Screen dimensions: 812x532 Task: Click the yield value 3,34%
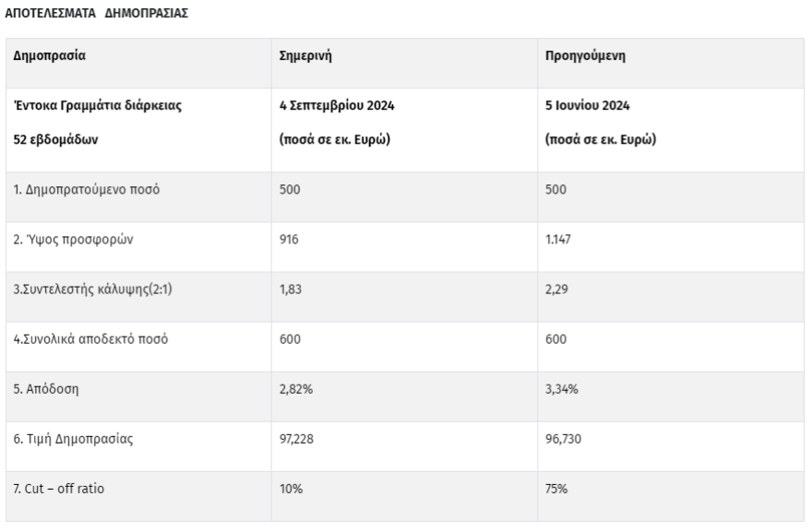(563, 388)
